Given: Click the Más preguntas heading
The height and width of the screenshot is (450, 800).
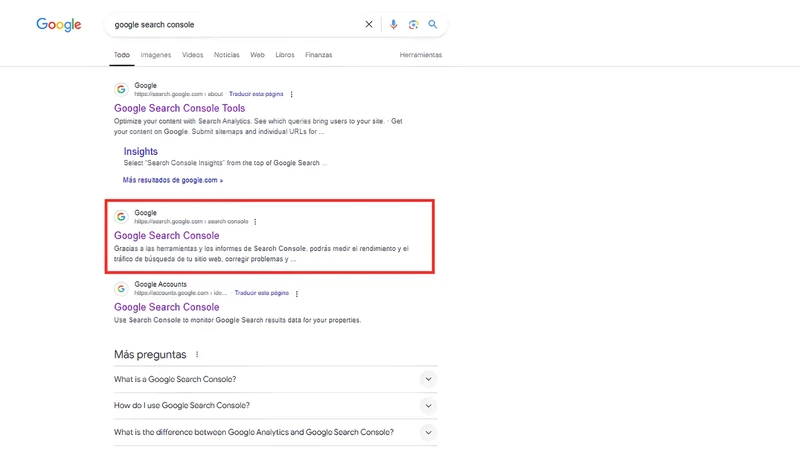Looking at the screenshot, I should [150, 355].
